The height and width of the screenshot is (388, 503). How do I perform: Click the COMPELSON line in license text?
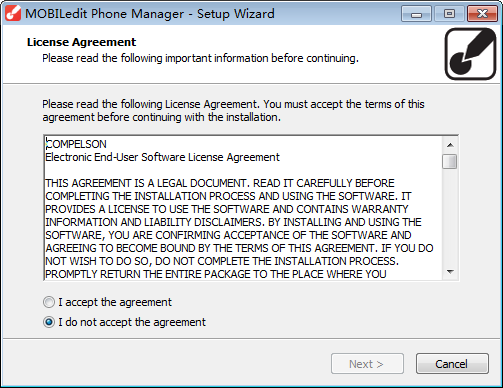(76, 144)
